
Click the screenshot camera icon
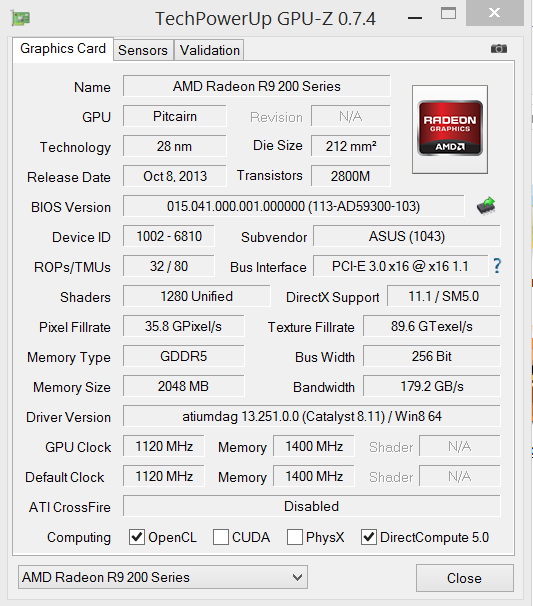pyautogui.click(x=499, y=49)
